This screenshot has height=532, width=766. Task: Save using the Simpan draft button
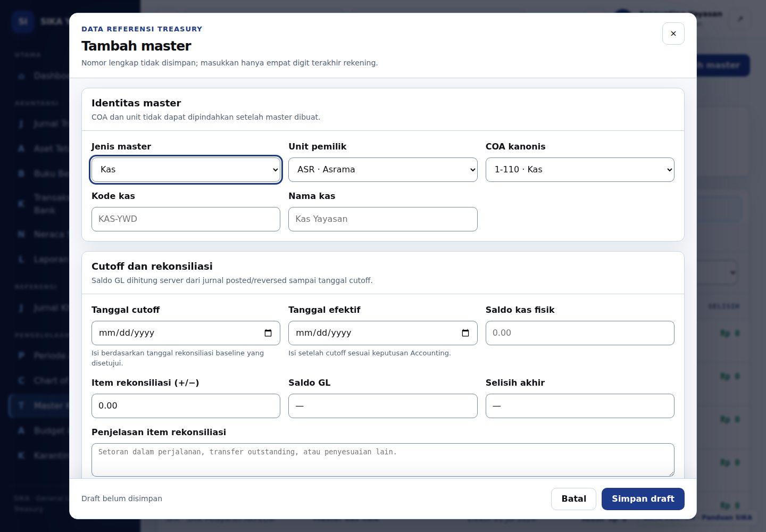click(643, 499)
